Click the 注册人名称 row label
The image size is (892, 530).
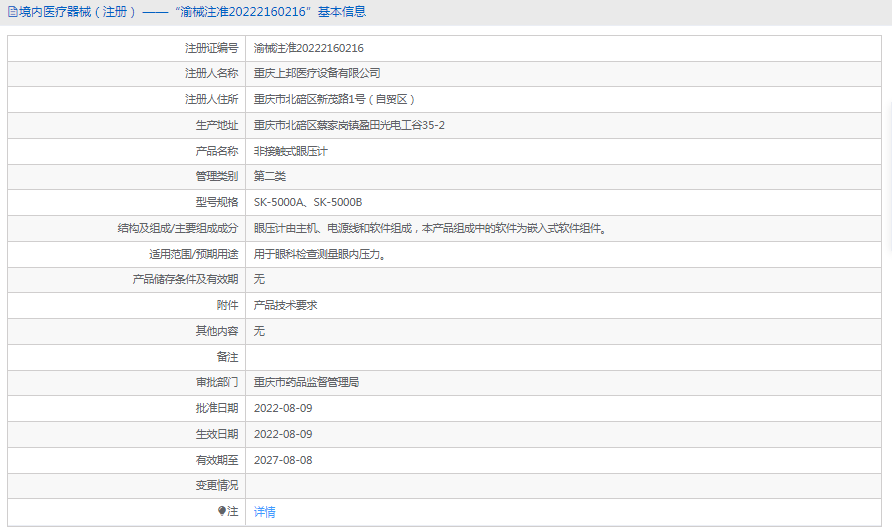pos(212,73)
